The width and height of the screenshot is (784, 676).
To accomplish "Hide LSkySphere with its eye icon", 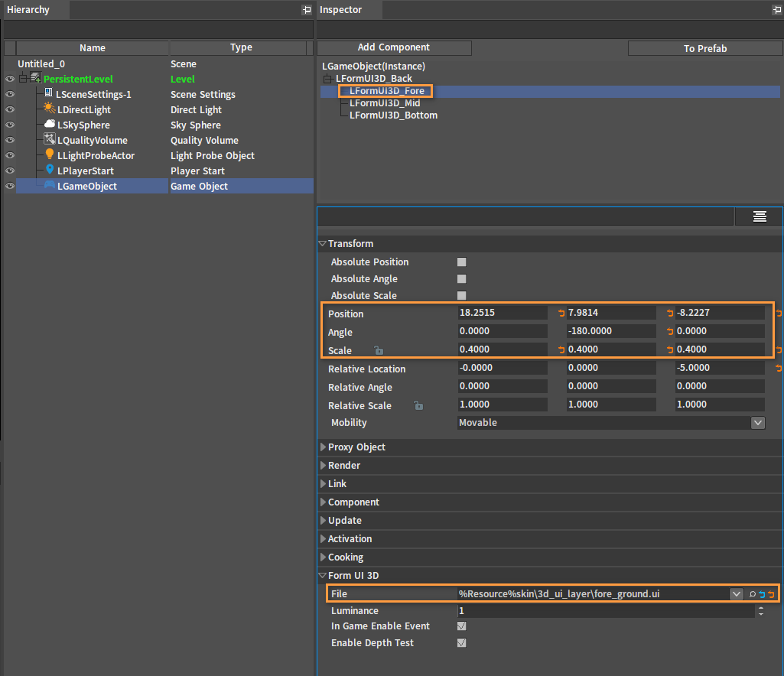I will tap(9, 125).
